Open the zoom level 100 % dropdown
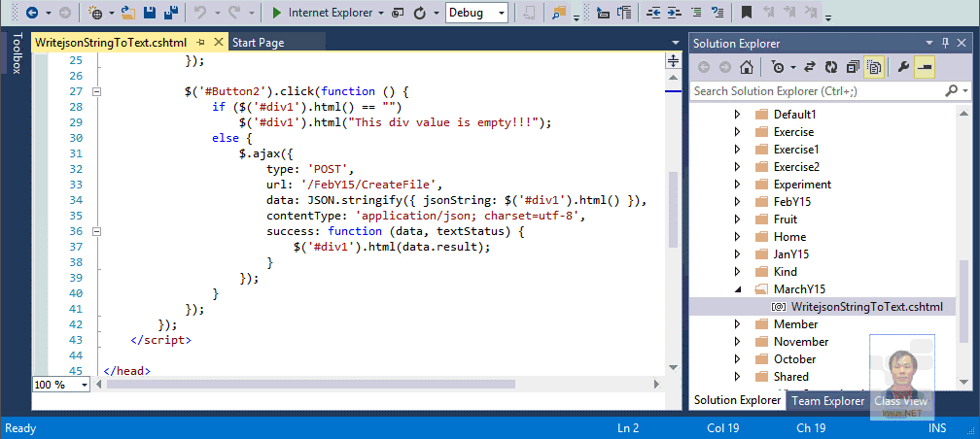The height and width of the screenshot is (439, 980). (85, 385)
